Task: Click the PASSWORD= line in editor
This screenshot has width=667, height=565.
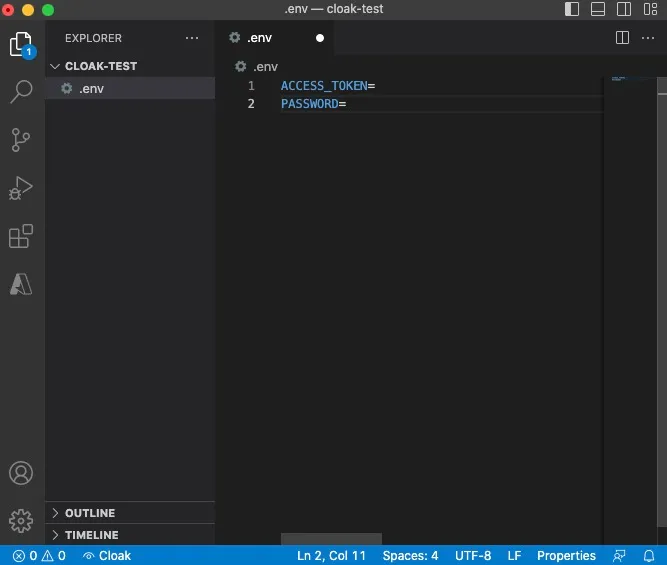Action: pyautogui.click(x=314, y=103)
